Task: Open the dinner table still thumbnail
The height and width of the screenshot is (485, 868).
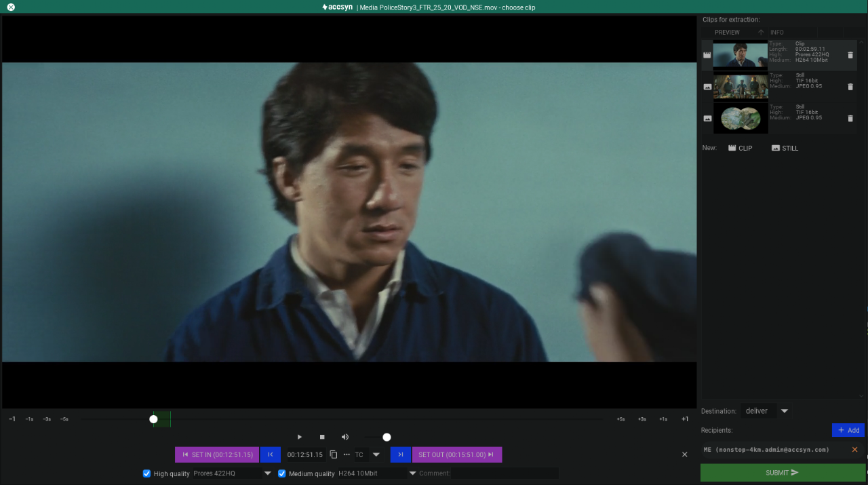Action: (741, 87)
